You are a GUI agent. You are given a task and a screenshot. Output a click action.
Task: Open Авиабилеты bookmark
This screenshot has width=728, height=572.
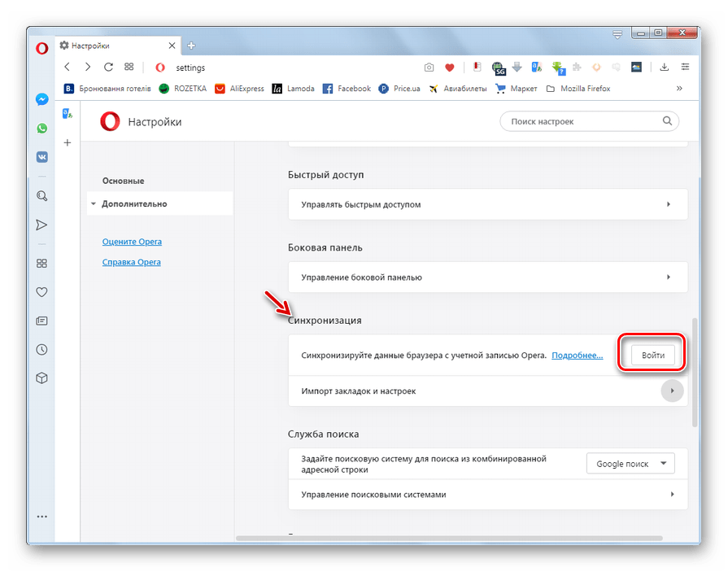click(x=457, y=88)
